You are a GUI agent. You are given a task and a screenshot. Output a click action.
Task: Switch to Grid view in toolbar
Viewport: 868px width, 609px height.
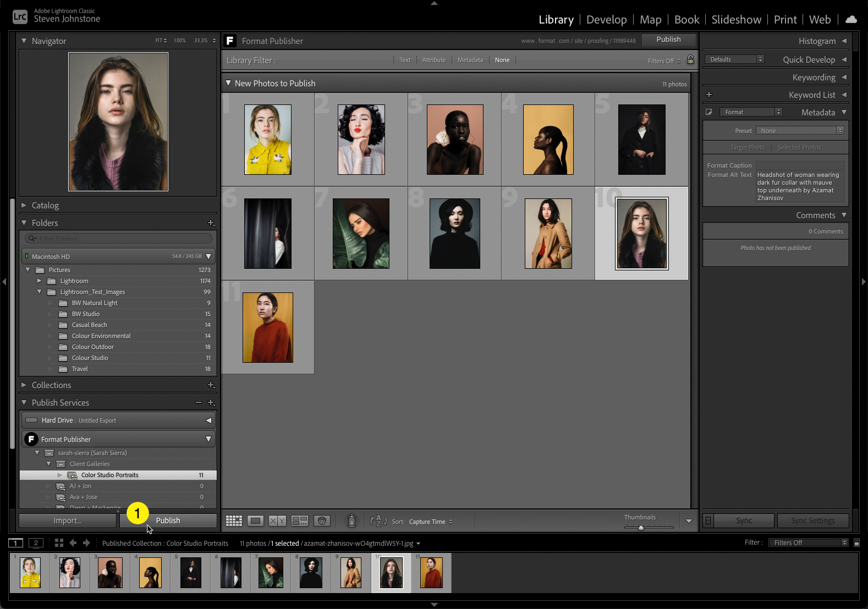(x=234, y=521)
